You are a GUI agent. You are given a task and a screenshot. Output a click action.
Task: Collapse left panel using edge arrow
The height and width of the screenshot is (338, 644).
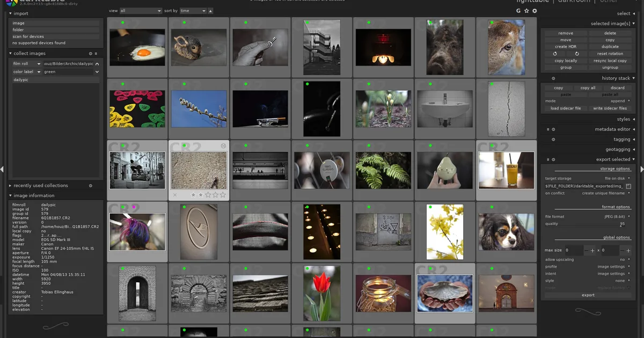click(x=2, y=169)
